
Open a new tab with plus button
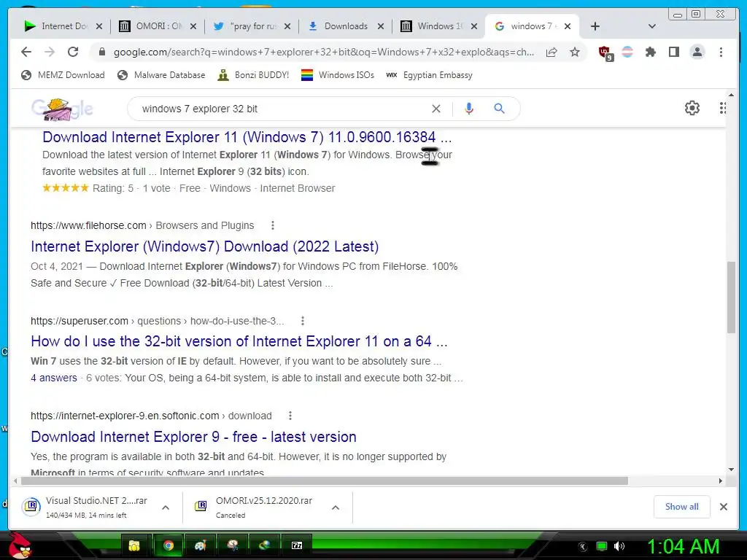(595, 26)
